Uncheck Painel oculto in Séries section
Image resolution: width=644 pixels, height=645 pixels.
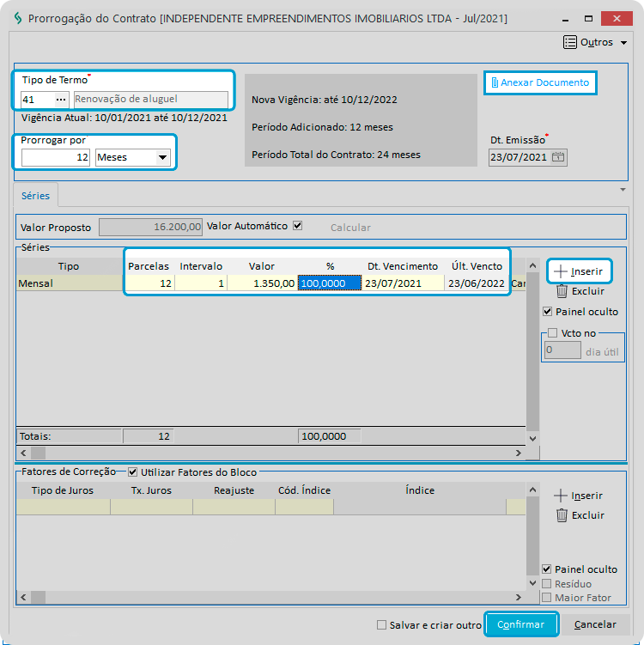pos(547,312)
